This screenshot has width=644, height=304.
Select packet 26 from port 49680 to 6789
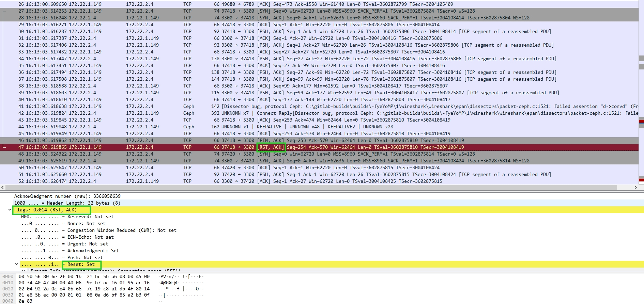(x=319, y=4)
